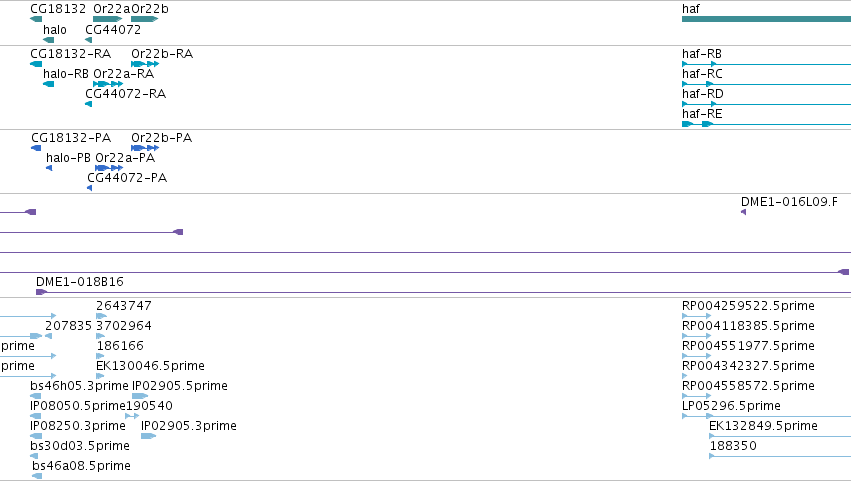851x481 pixels.
Task: Select the bs46a08.5prime EST glyph
Action: tap(37, 476)
